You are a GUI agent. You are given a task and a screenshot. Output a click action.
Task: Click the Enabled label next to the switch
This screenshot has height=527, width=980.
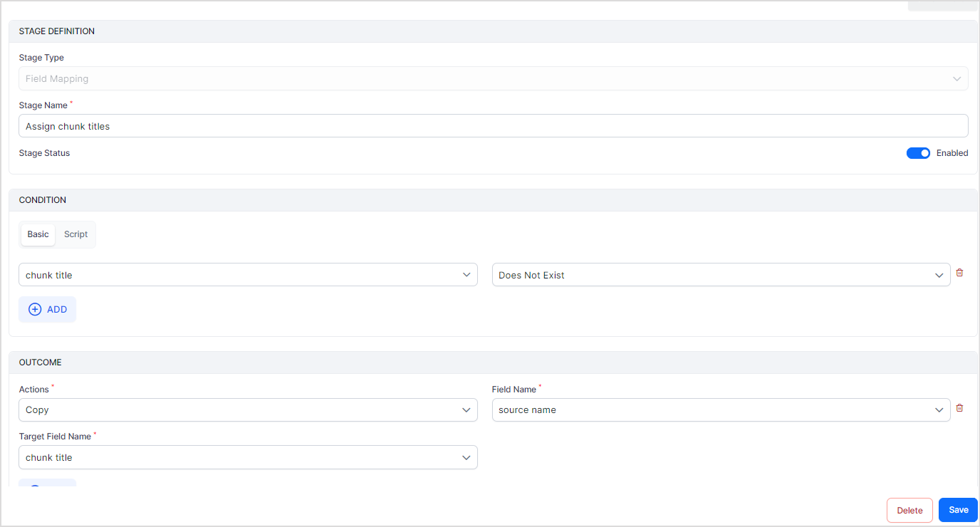click(x=952, y=153)
